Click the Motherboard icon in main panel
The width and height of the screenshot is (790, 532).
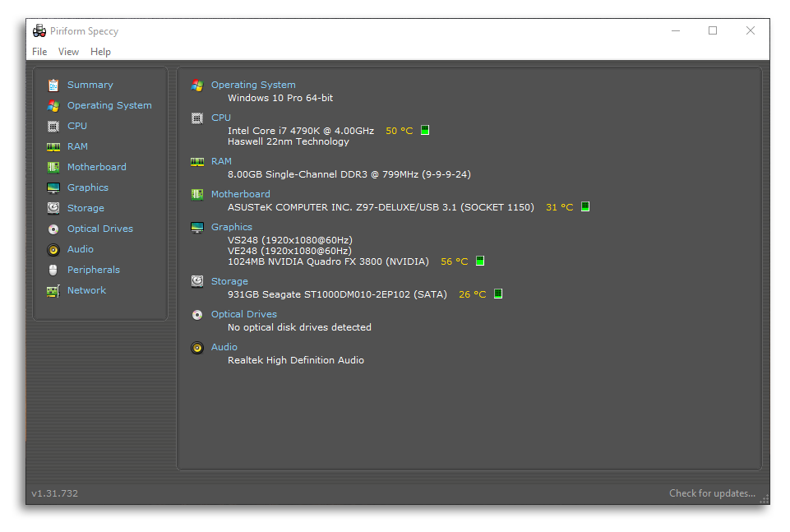[x=197, y=194]
